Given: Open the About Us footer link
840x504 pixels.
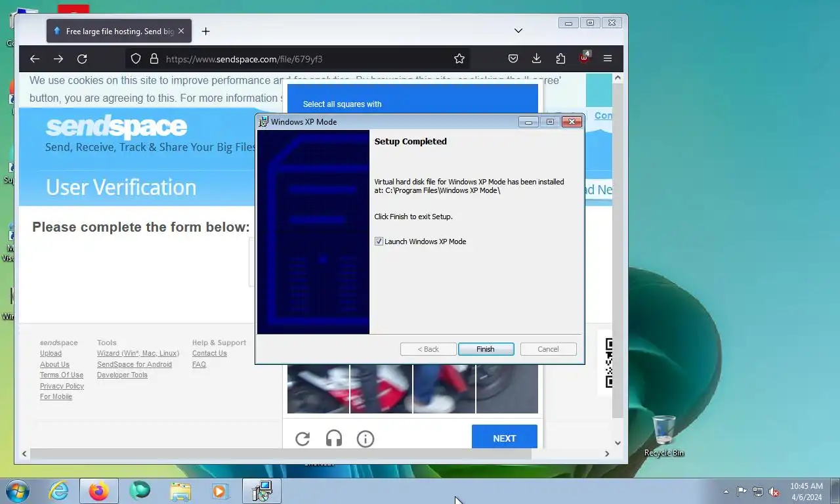Looking at the screenshot, I should pos(54,365).
